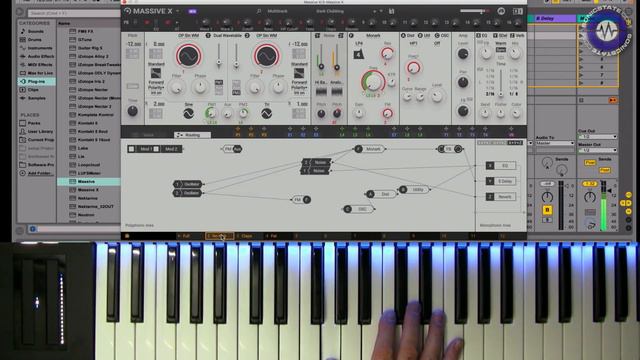The height and width of the screenshot is (360, 640).
Task: Click the Oscillator 2 routing node
Action: pos(187,193)
